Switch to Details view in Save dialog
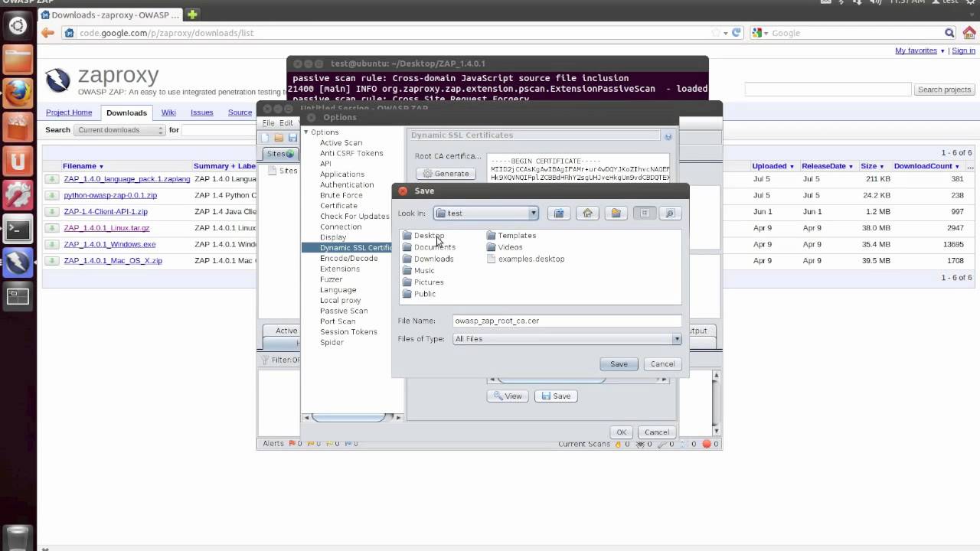This screenshot has height=551, width=980. tap(669, 214)
